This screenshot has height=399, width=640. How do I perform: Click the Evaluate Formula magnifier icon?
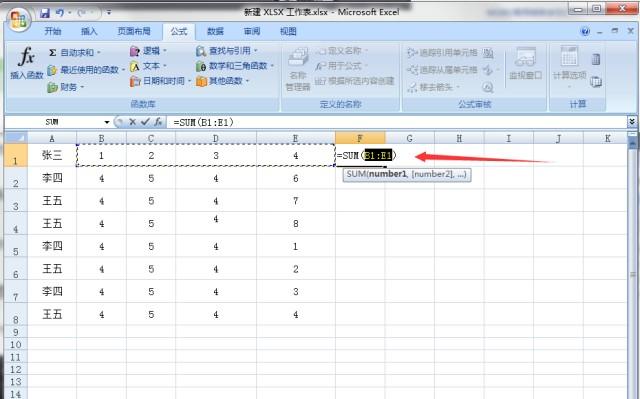click(x=488, y=87)
